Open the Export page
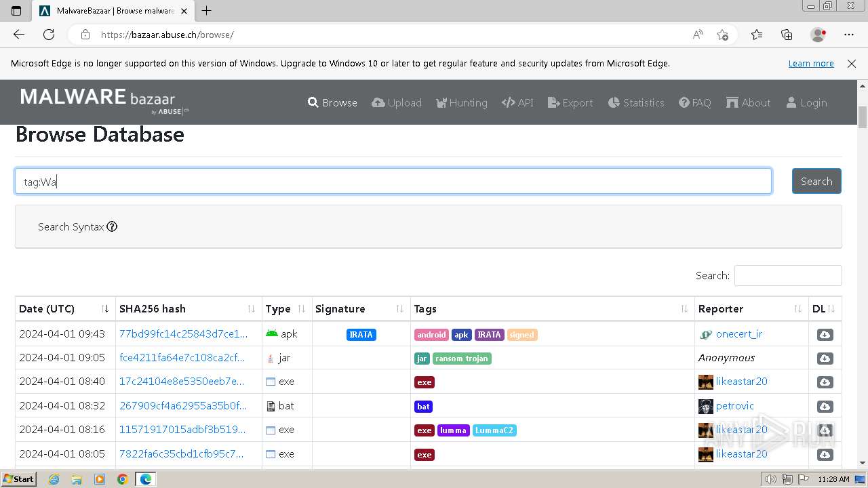The height and width of the screenshot is (488, 868). click(570, 102)
